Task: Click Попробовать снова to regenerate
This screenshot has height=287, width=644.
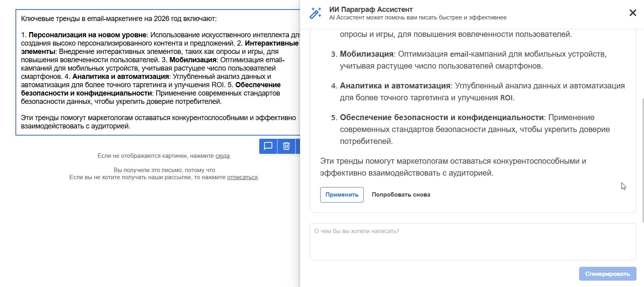Action: click(x=401, y=195)
